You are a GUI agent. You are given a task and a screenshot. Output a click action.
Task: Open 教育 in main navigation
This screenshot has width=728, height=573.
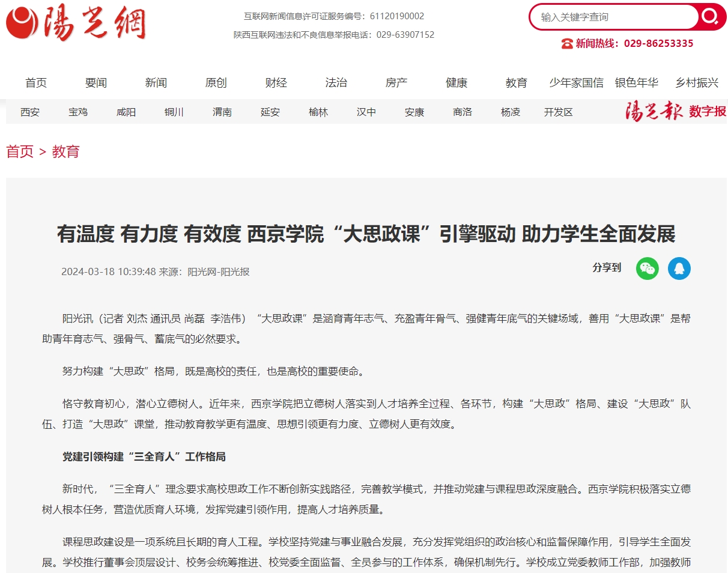click(x=517, y=83)
